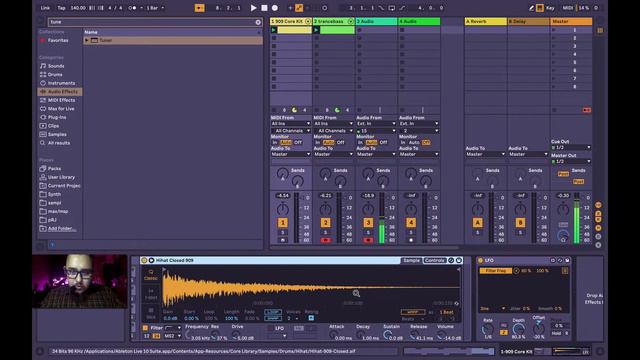The height and width of the screenshot is (360, 640).
Task: Toggle return B track activator
Action: [520, 222]
